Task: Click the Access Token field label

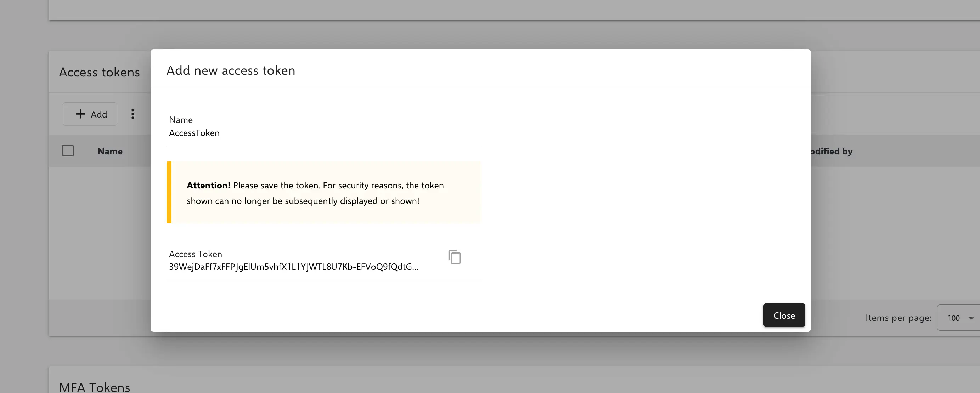Action: [x=196, y=254]
